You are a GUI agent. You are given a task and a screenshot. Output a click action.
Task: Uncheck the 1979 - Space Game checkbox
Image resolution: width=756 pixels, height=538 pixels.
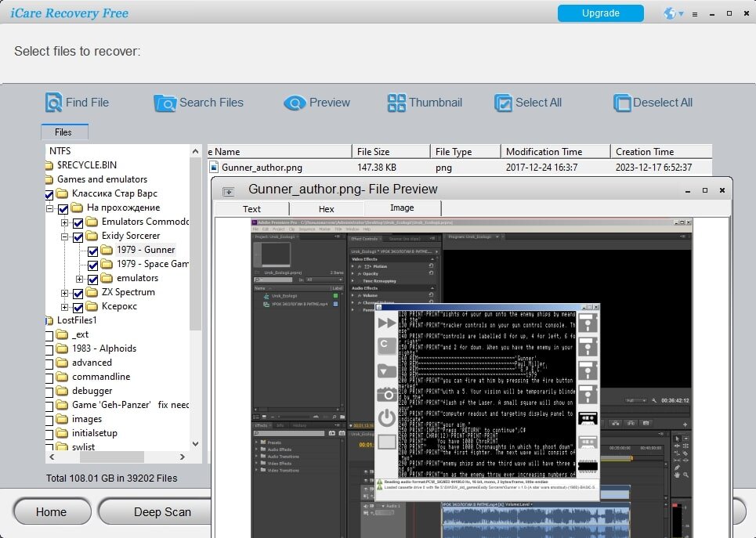93,265
